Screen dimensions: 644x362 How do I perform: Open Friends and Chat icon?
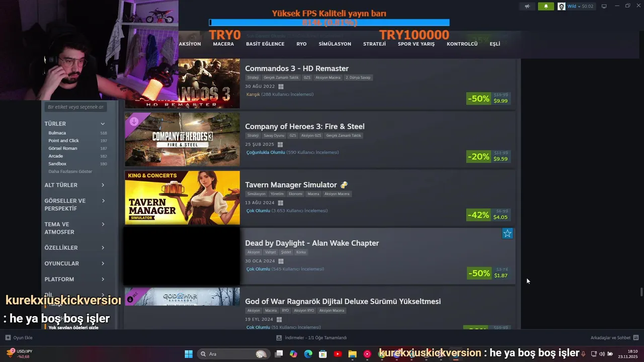(x=636, y=338)
